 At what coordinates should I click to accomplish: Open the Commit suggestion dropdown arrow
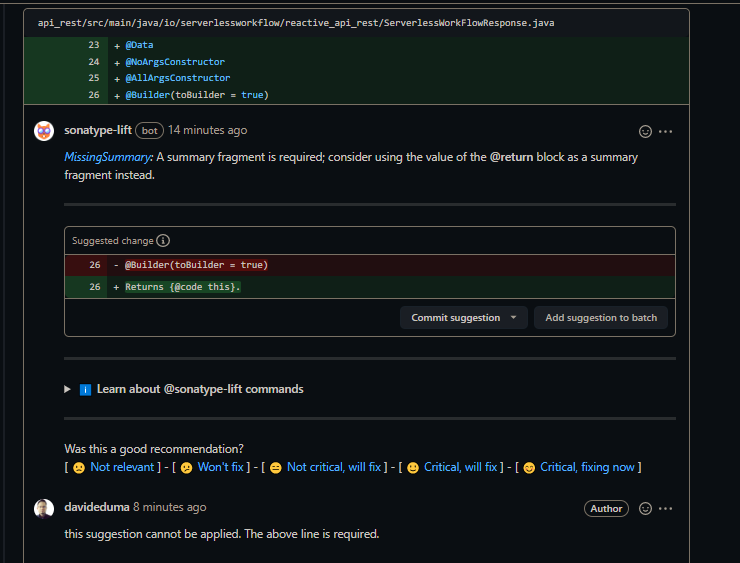(513, 318)
